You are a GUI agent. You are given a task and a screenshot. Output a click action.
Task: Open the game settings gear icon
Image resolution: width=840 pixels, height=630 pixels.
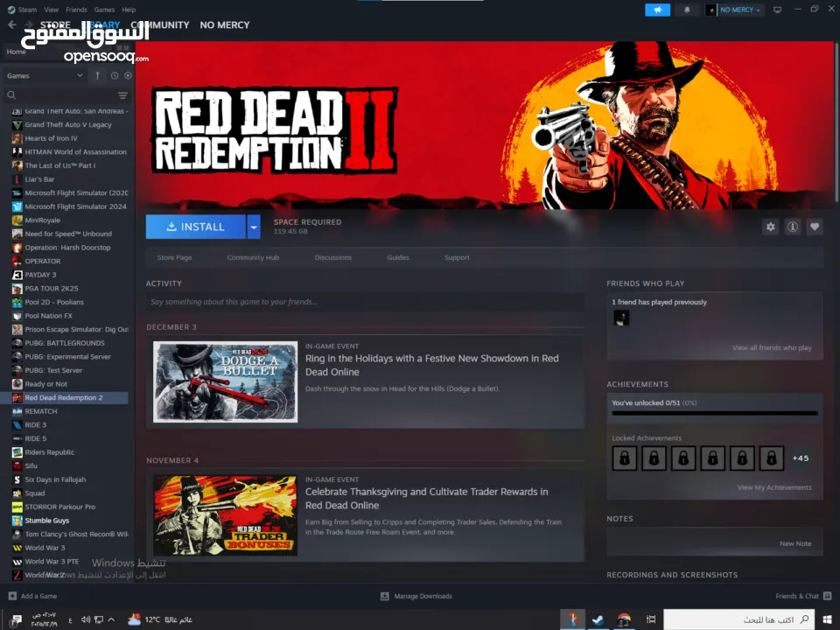[770, 227]
